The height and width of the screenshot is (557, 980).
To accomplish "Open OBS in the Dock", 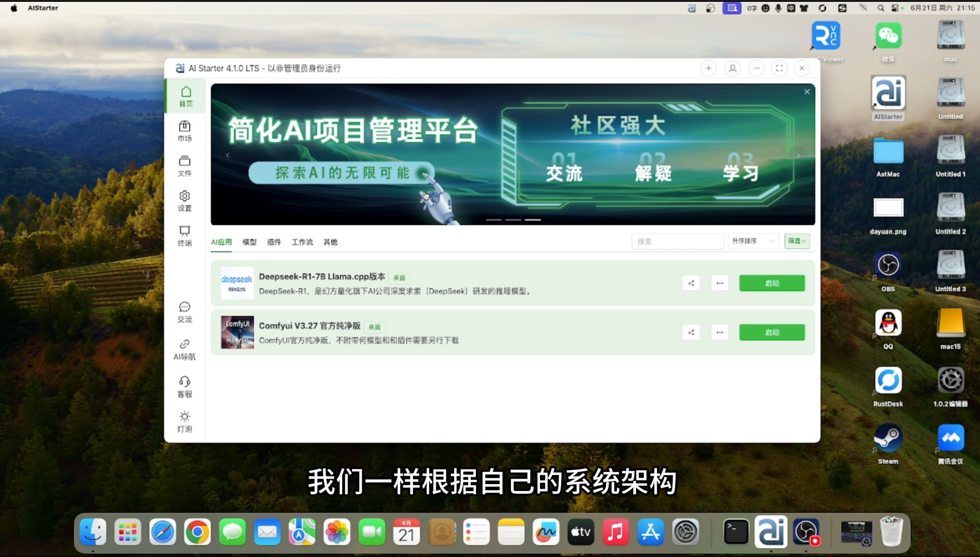I will coord(806,532).
